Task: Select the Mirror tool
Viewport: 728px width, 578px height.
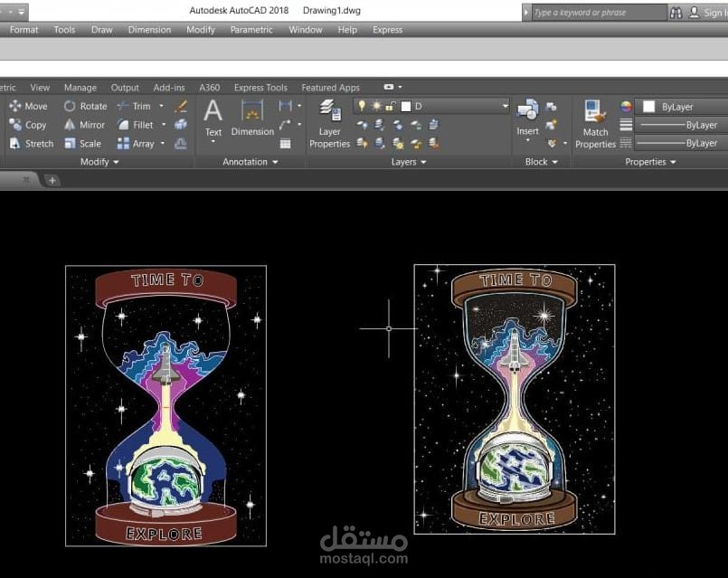Action: point(84,125)
